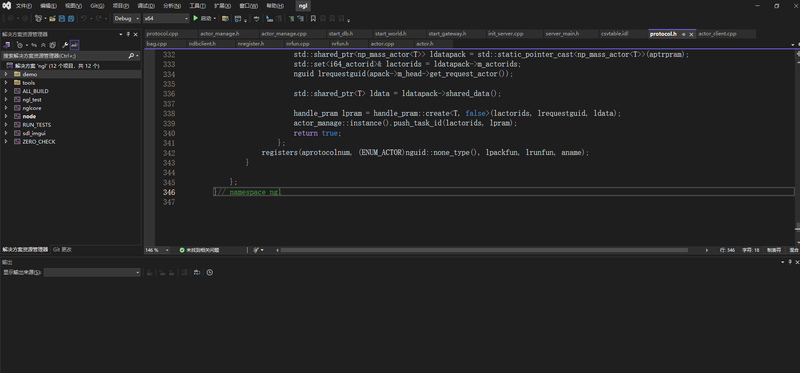Click the Save icon in toolbar
Screen dimensions: 800x373
coord(61,18)
